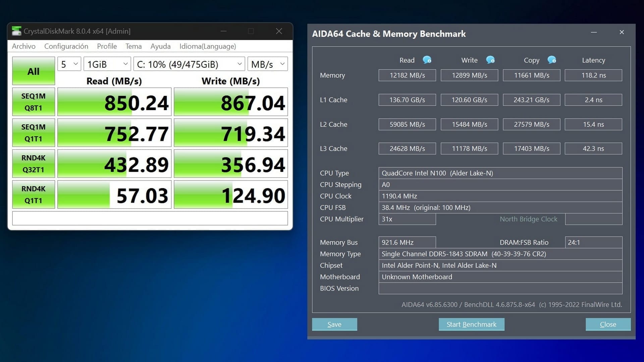Open the Archivo menu
The height and width of the screenshot is (362, 644).
(x=23, y=46)
